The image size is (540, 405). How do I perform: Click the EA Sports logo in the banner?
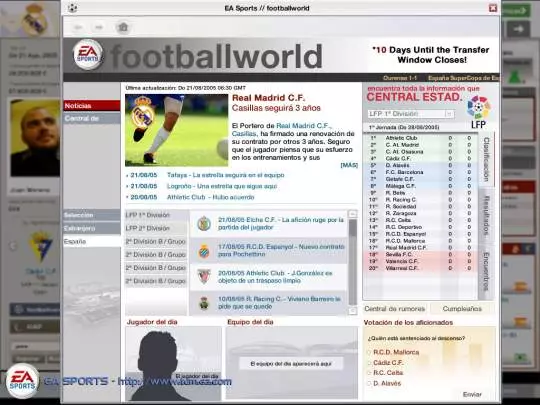click(x=88, y=54)
